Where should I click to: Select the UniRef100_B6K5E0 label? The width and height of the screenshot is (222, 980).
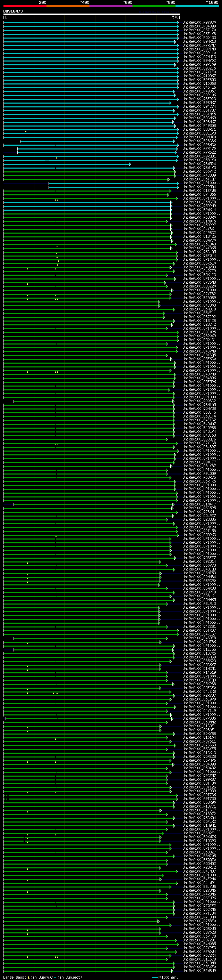click(199, 263)
